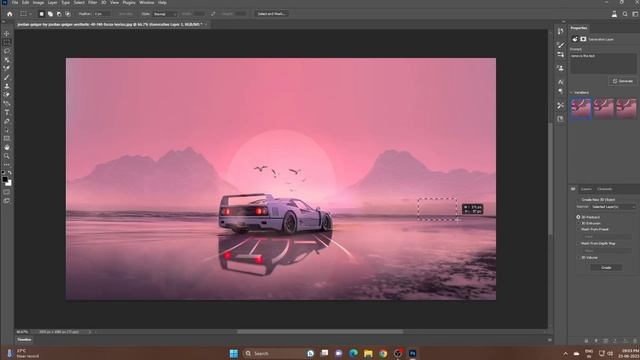
Task: Choose New selection mode icon
Action: (x=41, y=14)
